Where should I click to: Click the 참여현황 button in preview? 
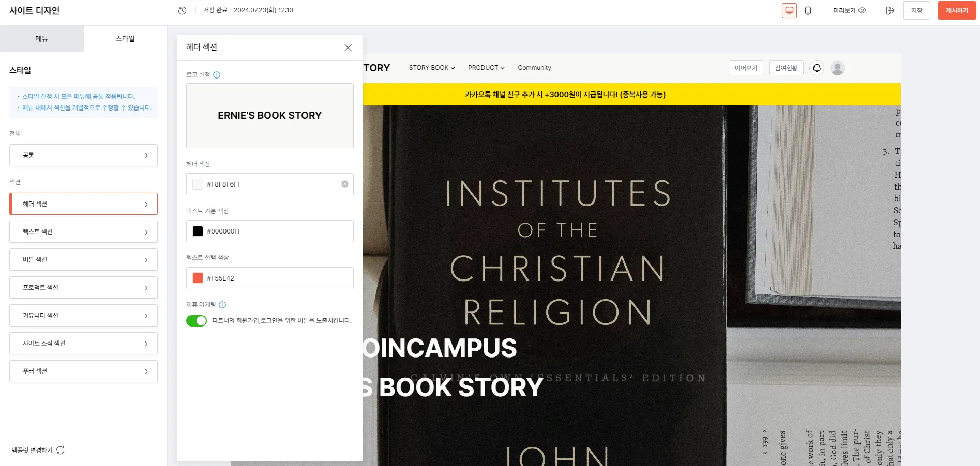point(786,68)
